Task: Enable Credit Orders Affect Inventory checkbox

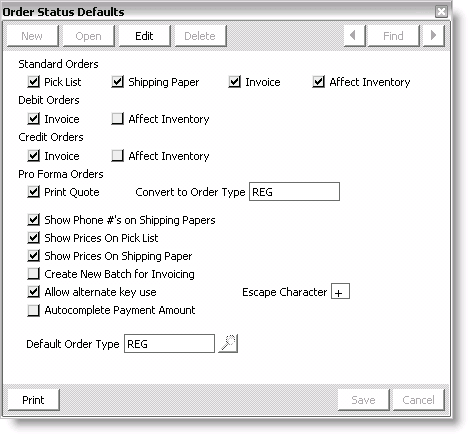Action: point(117,156)
